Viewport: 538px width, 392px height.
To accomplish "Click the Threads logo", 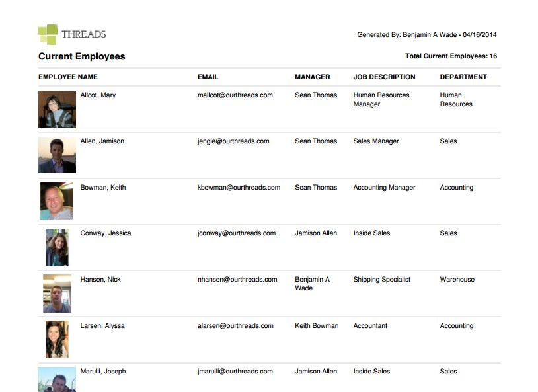I will [x=72, y=34].
